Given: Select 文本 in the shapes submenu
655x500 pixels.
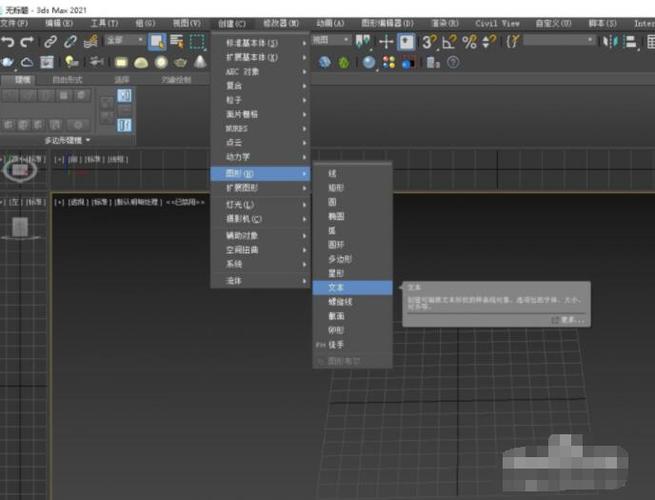Looking at the screenshot, I should 336,287.
